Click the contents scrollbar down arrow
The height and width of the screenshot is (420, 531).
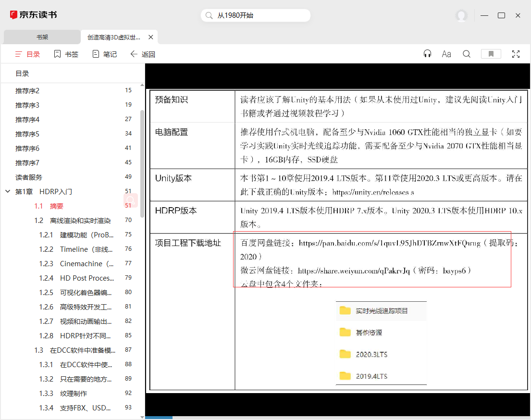point(142,417)
